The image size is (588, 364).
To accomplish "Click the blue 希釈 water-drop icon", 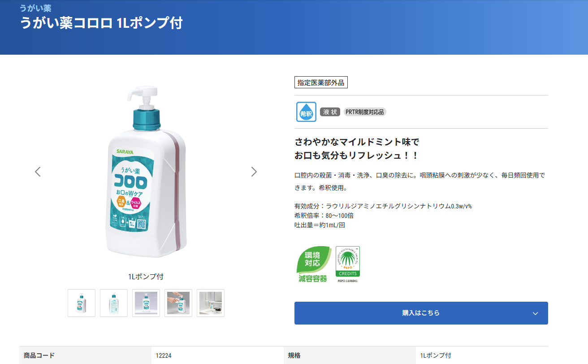I will tap(306, 112).
